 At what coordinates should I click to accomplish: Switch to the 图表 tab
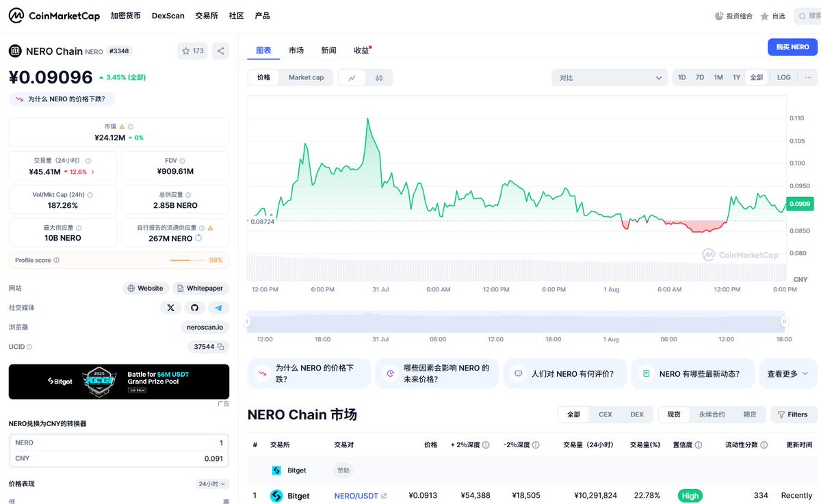pos(263,51)
